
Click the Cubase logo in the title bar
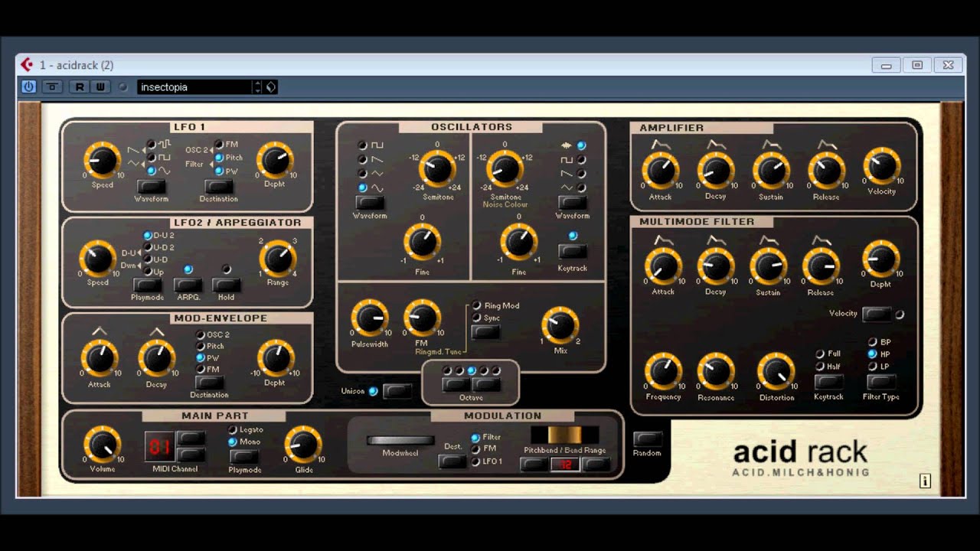(x=27, y=65)
